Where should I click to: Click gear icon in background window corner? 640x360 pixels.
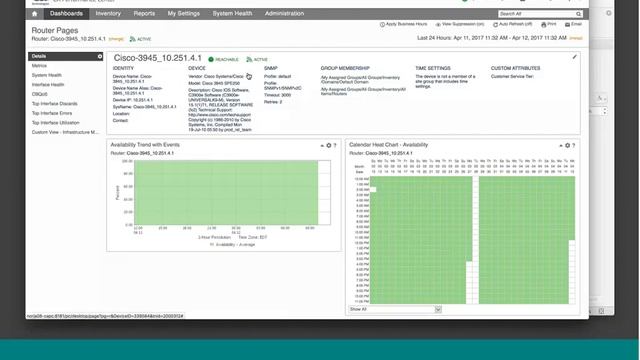(x=609, y=13)
